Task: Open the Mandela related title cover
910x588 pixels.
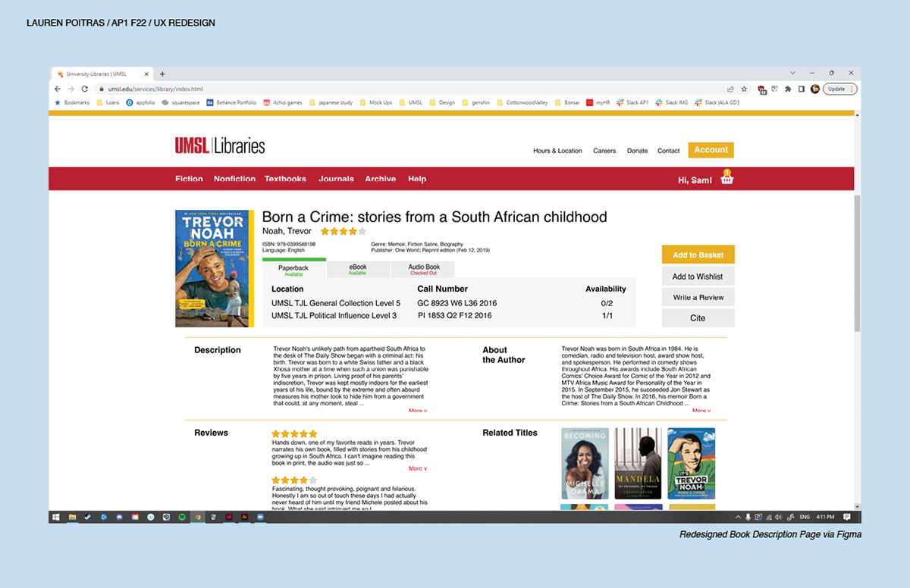Action: pyautogui.click(x=638, y=463)
